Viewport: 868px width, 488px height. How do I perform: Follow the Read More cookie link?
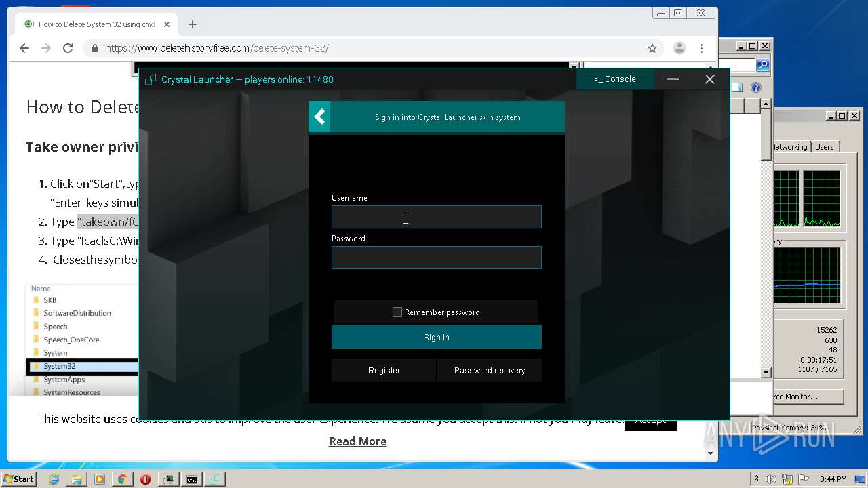pos(357,441)
